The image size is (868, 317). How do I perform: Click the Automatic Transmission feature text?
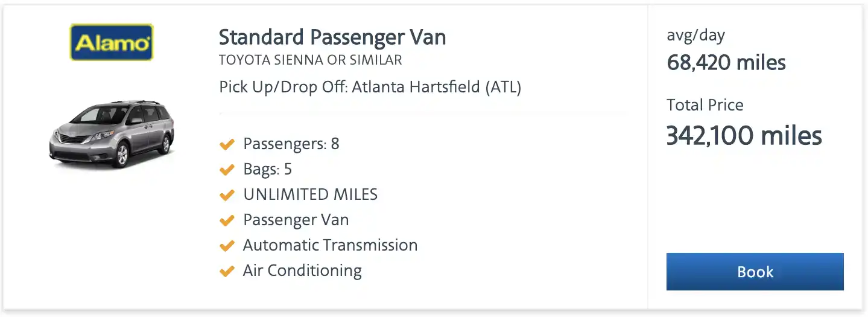331,246
